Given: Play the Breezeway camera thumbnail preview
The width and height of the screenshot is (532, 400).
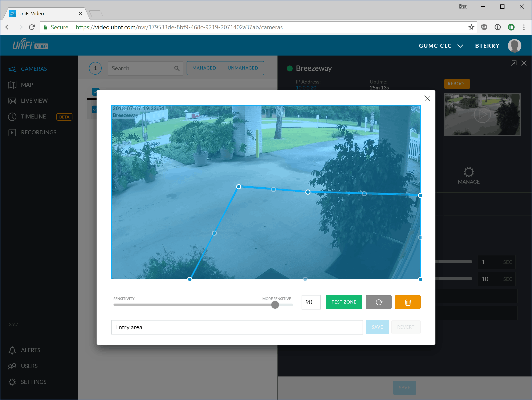Looking at the screenshot, I should (x=482, y=114).
